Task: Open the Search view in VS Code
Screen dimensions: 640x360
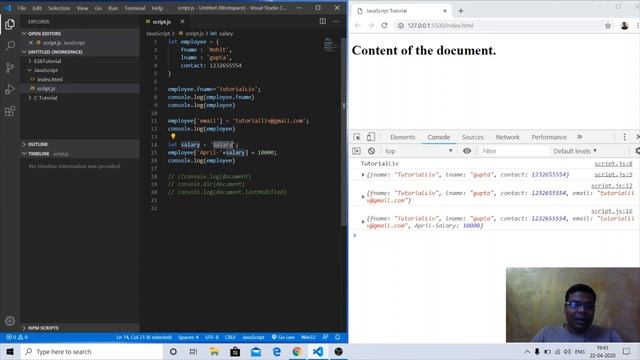Action: pos(10,45)
